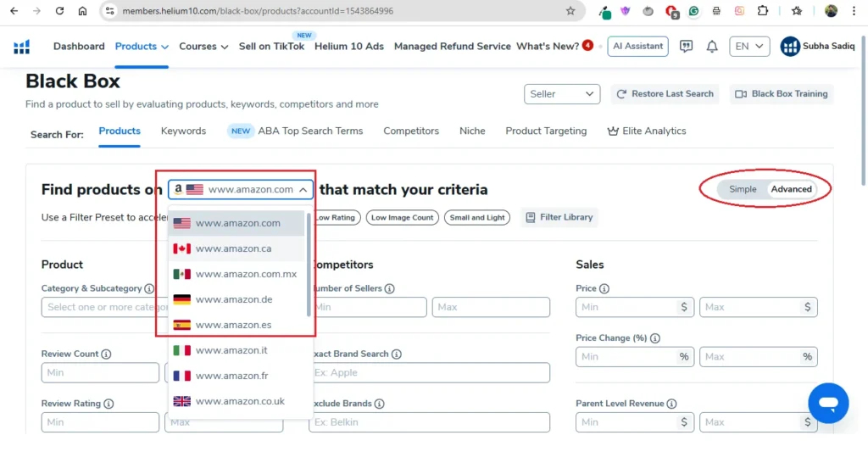Open the browser three-dot menu

tap(854, 11)
